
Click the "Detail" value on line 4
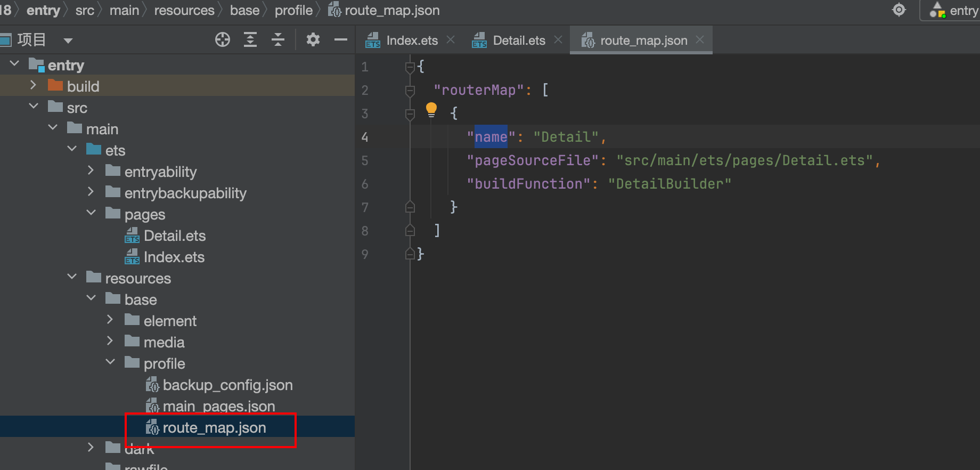click(566, 137)
